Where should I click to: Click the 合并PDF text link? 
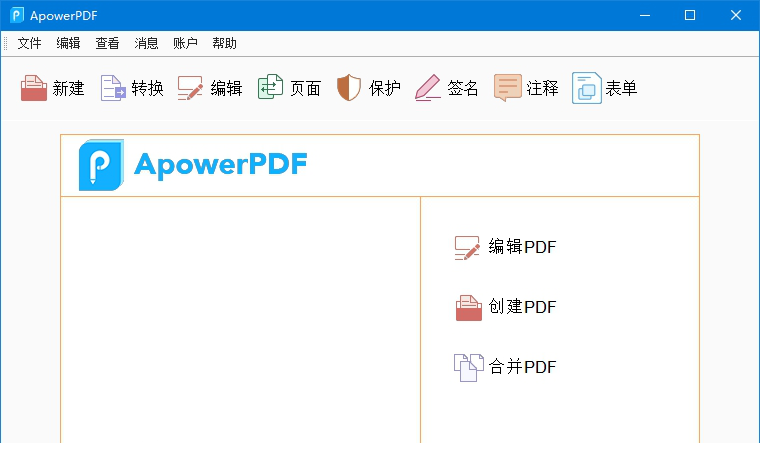coord(522,367)
